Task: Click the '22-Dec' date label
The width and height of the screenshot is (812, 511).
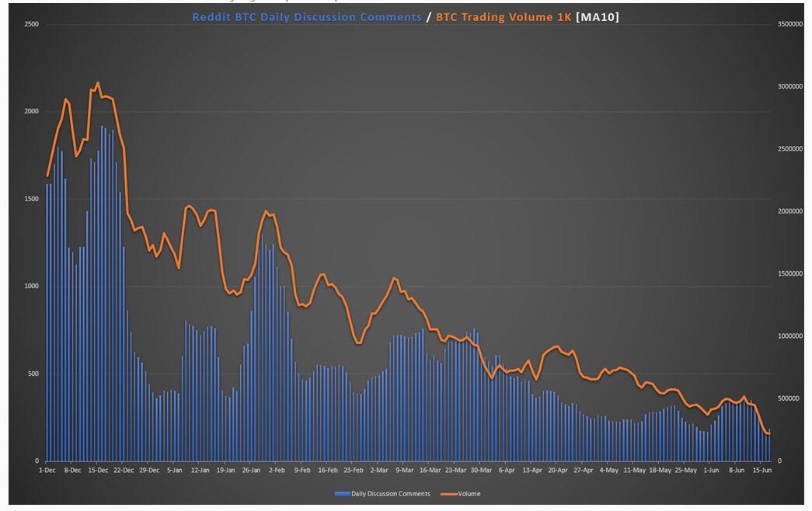Action: coord(124,470)
